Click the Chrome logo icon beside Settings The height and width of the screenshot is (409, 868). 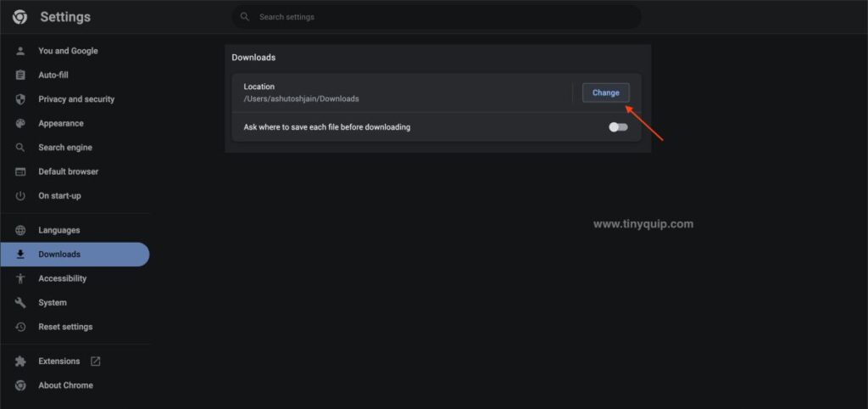coord(20,17)
